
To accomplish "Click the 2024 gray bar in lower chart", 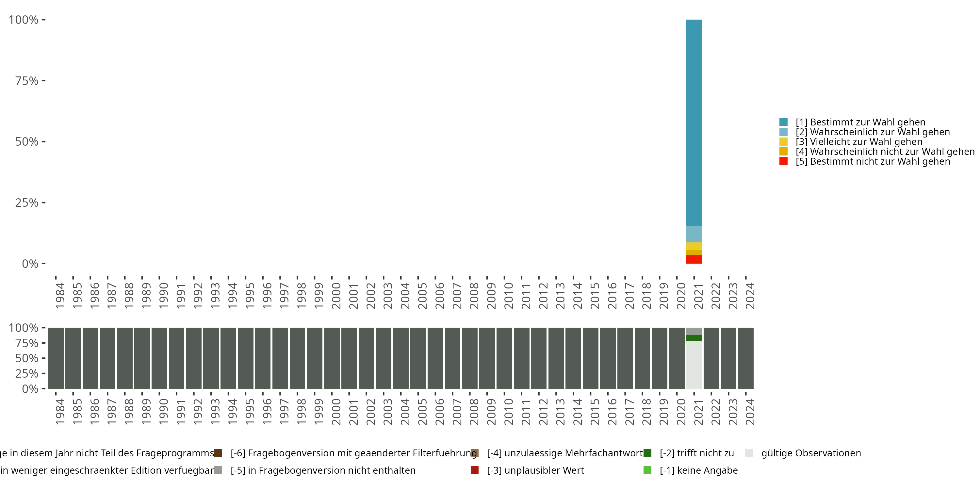I will (746, 358).
